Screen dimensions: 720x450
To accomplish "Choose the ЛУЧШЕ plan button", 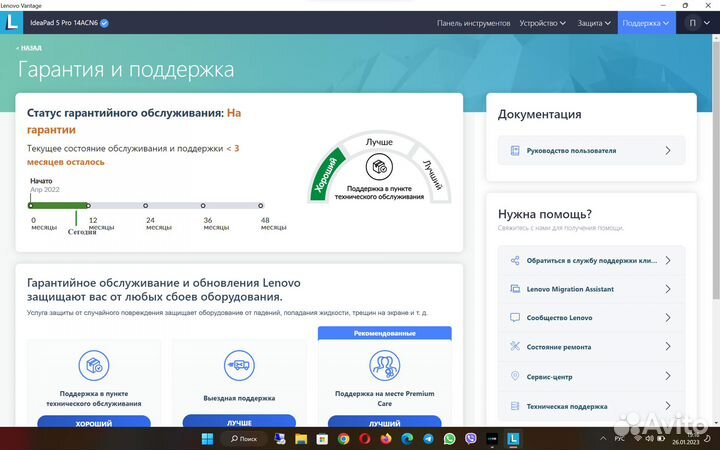I will (239, 422).
